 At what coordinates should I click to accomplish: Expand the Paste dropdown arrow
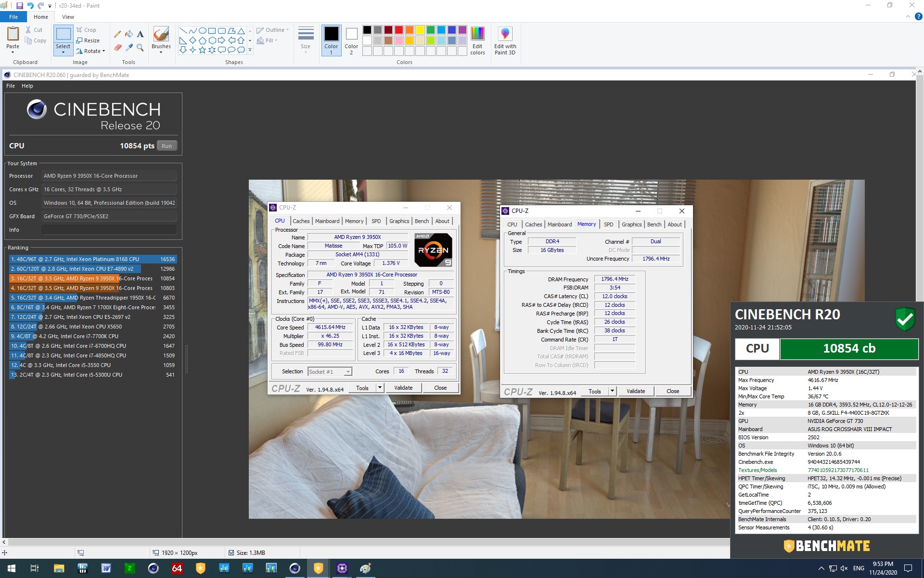click(x=13, y=52)
